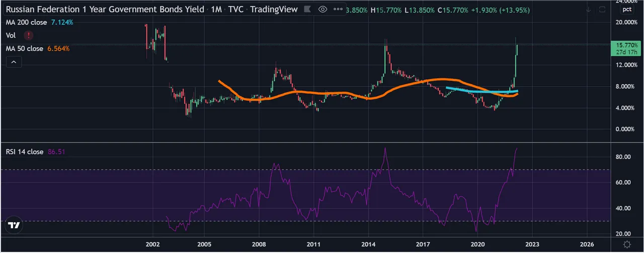Image resolution: width=644 pixels, height=253 pixels.
Task: Click the red Vol error indicator
Action: coord(29,35)
